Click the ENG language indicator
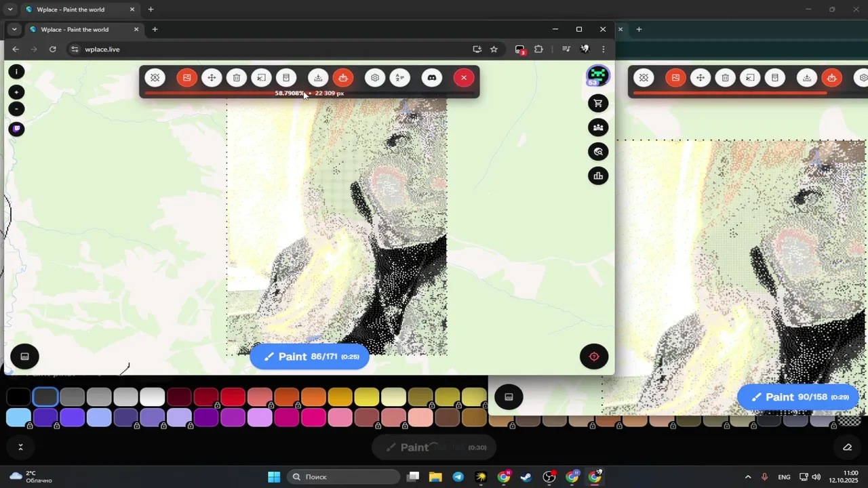Screen dimensions: 868x488 (785, 477)
